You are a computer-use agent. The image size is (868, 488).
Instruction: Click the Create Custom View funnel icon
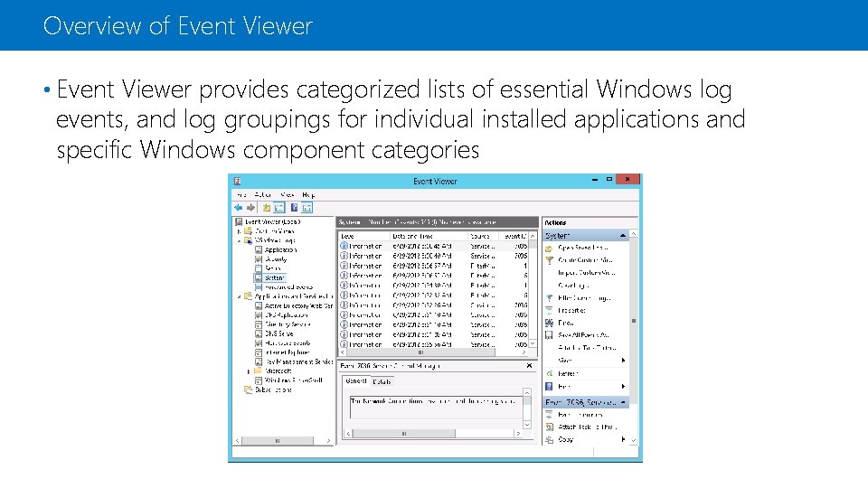(549, 260)
